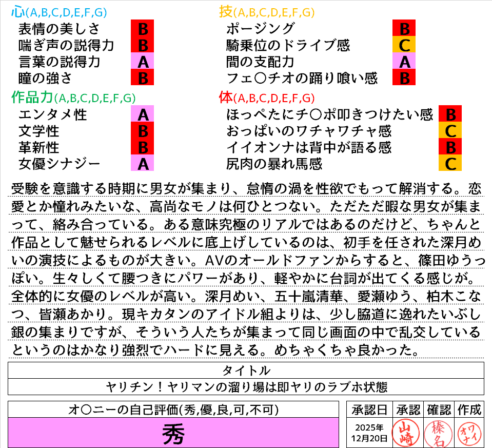Click the タイトル header cell
Image resolution: width=492 pixels, height=448 pixels.
pyautogui.click(x=246, y=370)
